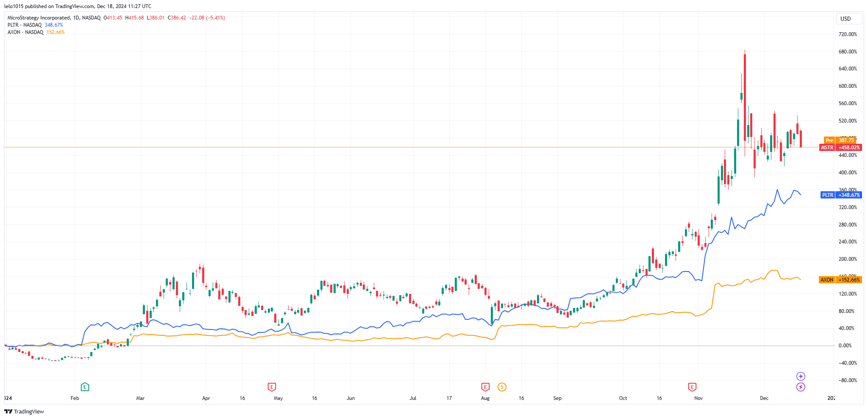Open the USD currency selector

pyautogui.click(x=849, y=19)
